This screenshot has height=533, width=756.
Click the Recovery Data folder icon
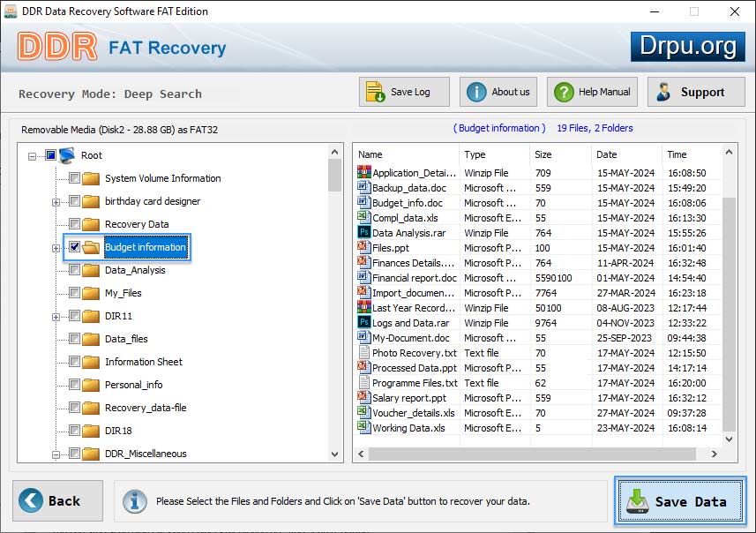tap(91, 224)
